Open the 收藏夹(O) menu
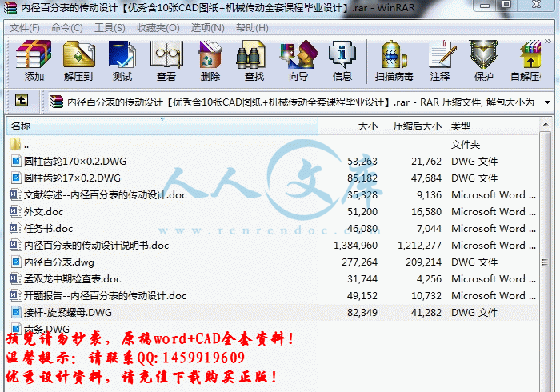 (x=158, y=28)
